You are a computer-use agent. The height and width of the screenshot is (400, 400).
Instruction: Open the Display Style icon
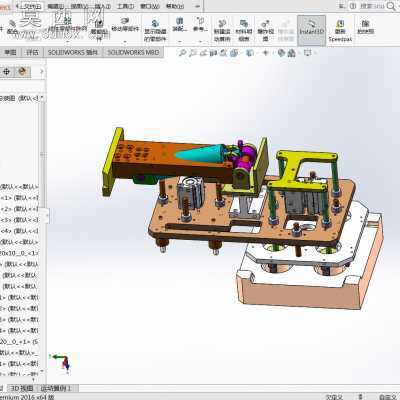point(250,53)
